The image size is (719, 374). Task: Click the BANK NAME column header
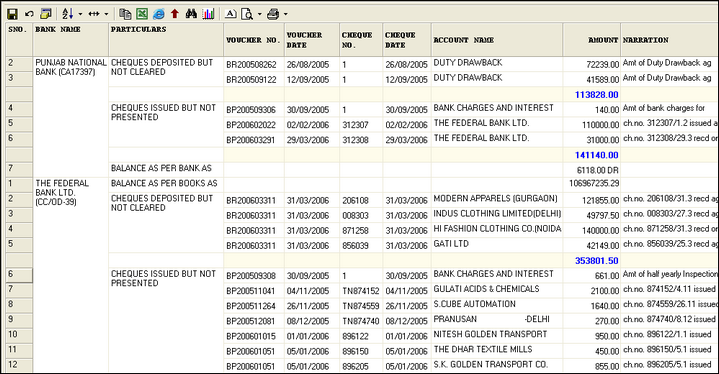point(71,39)
